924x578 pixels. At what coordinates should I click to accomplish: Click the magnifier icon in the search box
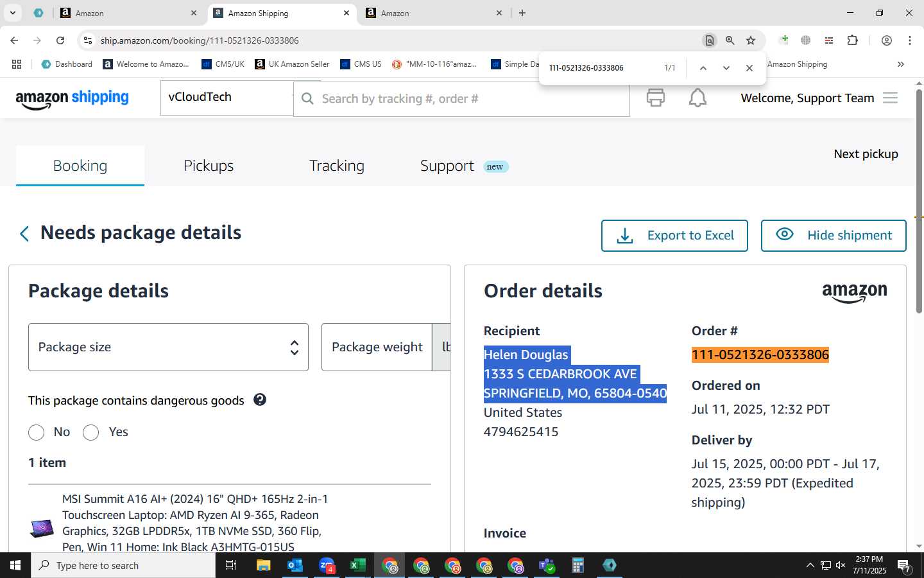coord(308,99)
